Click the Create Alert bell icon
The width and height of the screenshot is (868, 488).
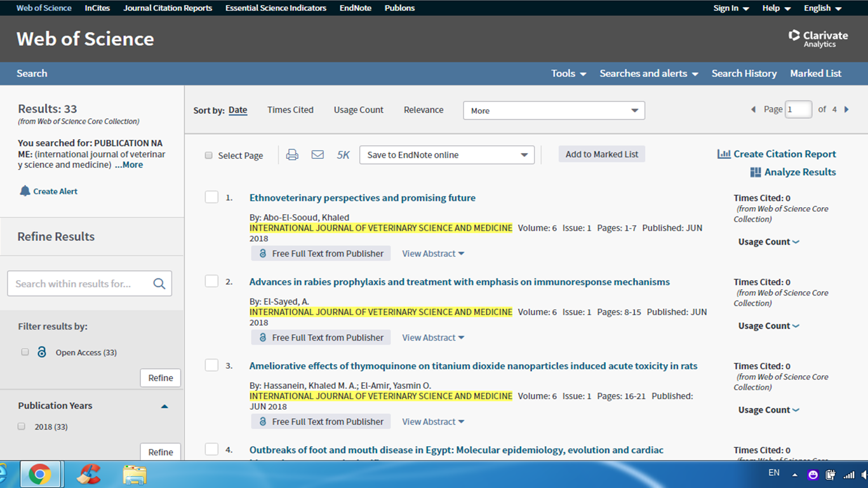(25, 191)
